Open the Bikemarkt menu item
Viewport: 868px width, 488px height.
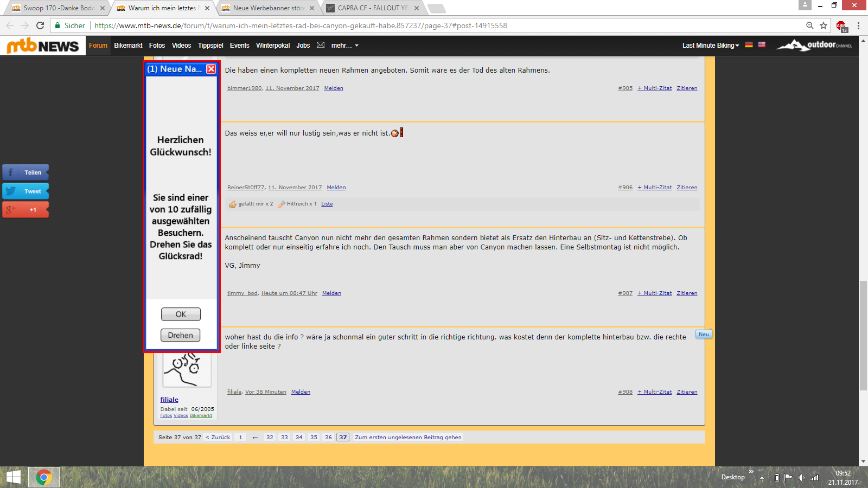coord(128,46)
